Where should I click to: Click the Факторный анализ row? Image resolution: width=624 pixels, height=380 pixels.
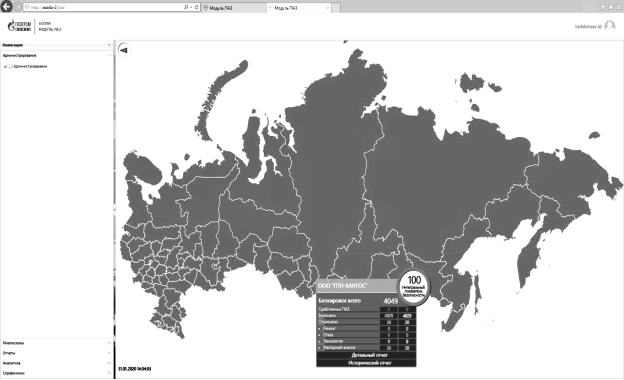coord(366,348)
